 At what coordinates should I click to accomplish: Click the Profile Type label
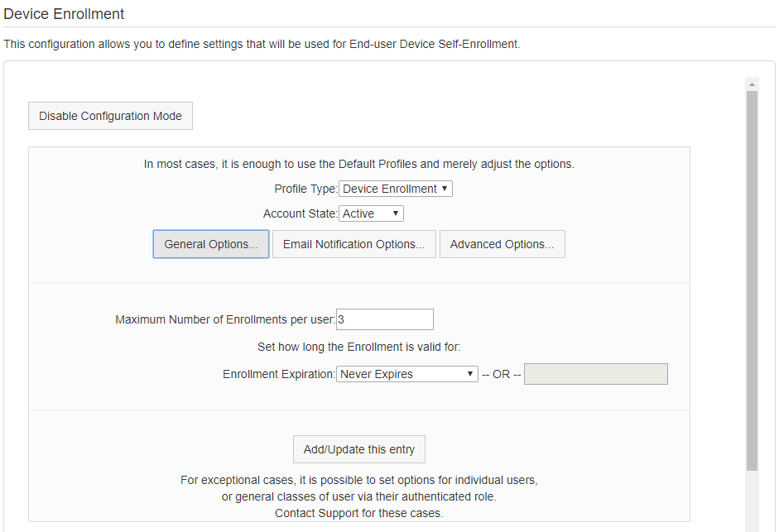point(306,189)
